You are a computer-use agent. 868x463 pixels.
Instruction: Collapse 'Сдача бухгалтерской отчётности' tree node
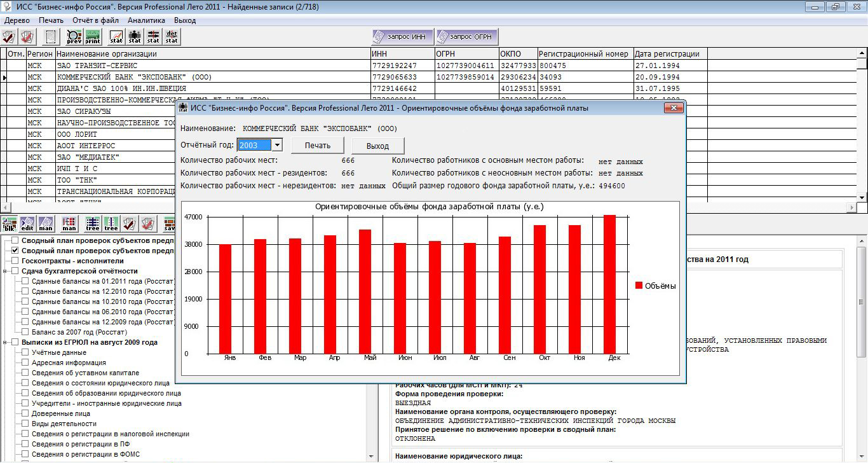pos(5,271)
